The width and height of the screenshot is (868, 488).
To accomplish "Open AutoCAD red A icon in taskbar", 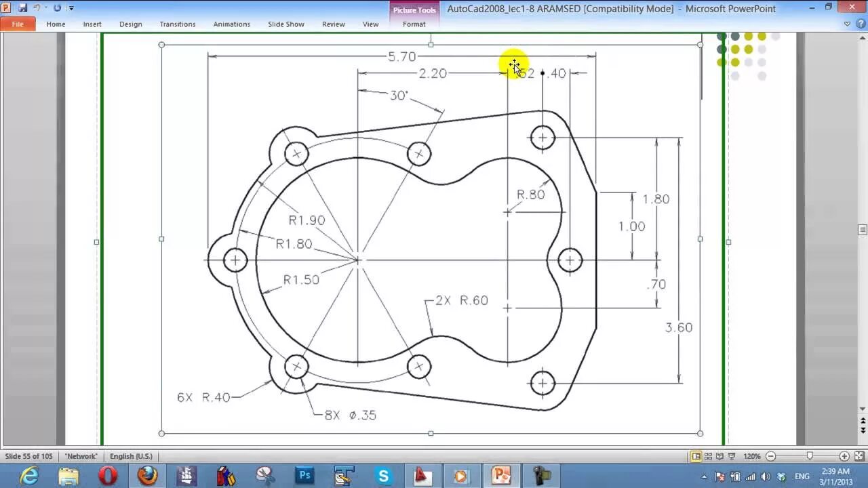I will (x=422, y=476).
